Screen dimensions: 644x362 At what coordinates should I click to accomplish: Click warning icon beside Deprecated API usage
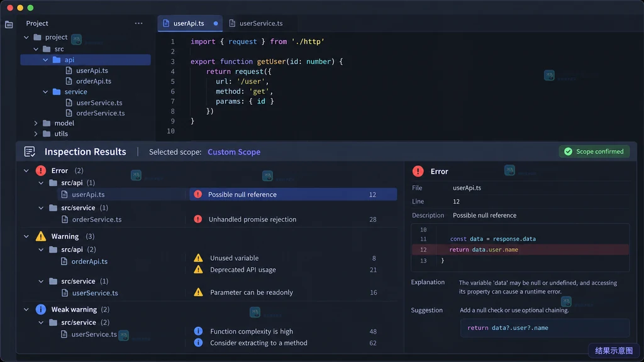198,269
